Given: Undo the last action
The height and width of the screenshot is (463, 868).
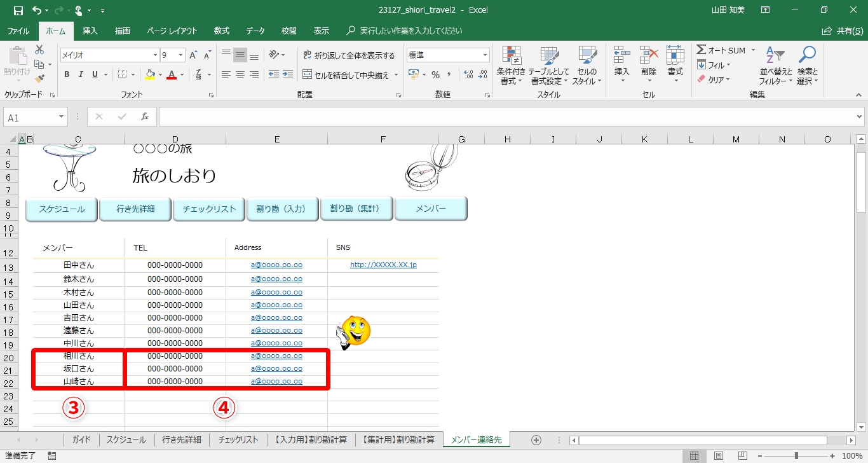Looking at the screenshot, I should point(37,10).
